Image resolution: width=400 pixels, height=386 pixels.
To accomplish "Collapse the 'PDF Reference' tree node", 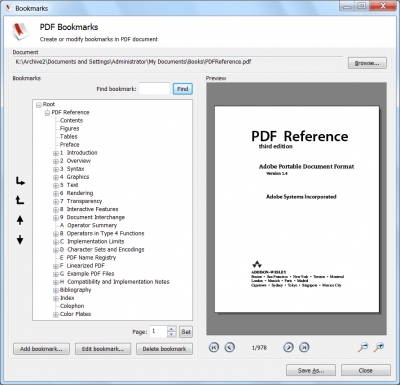I will tap(47, 113).
